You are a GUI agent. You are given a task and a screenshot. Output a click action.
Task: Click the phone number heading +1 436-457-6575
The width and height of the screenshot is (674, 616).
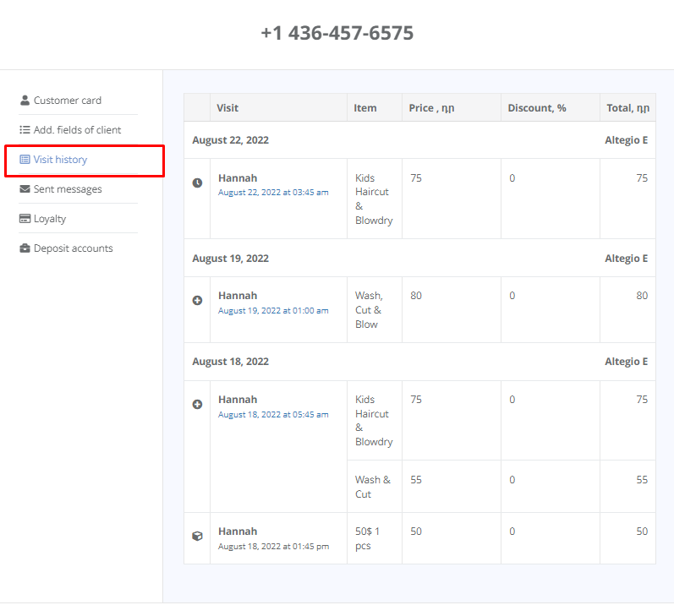coord(337,33)
